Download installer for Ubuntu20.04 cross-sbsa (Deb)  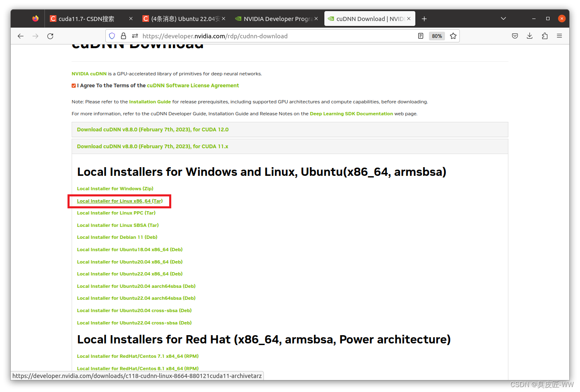134,310
